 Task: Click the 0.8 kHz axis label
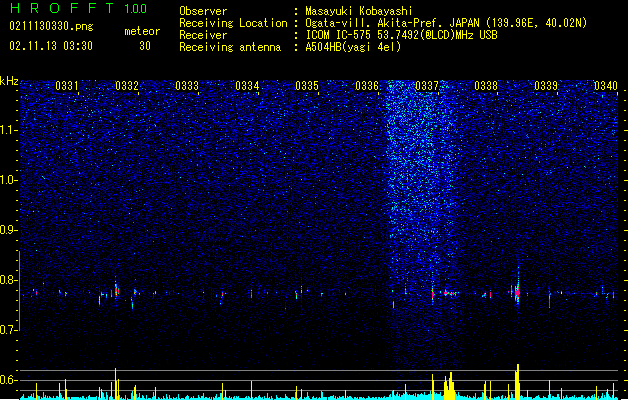(9, 280)
